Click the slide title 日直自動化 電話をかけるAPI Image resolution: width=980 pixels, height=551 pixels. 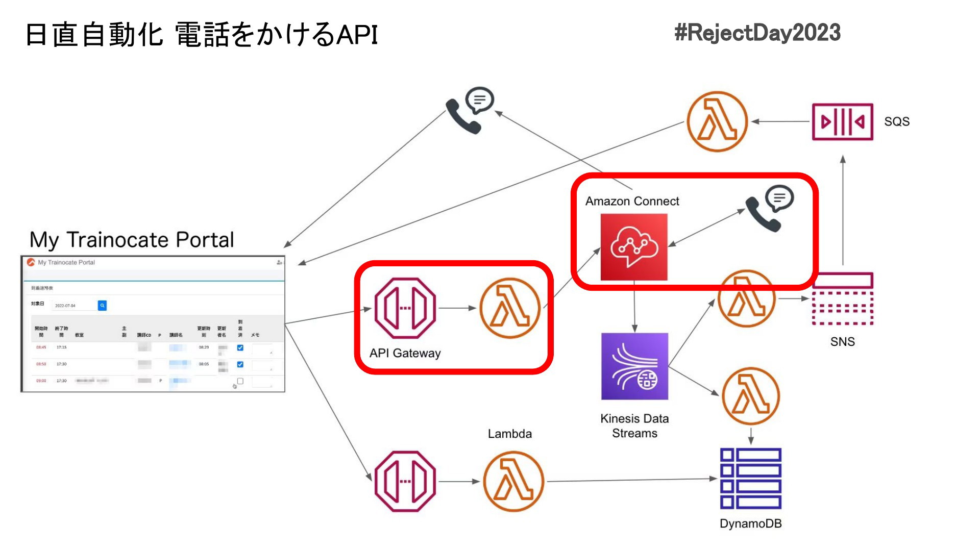(202, 35)
